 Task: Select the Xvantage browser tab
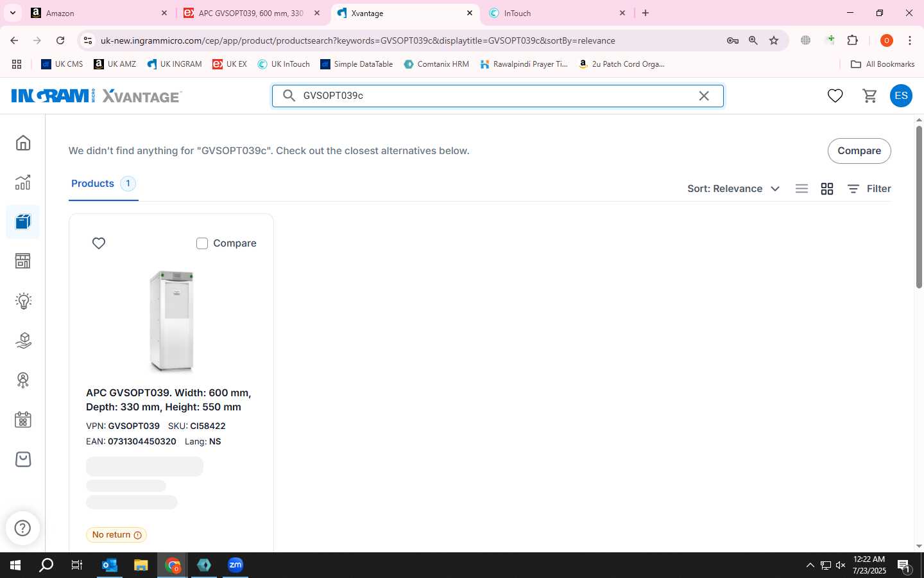[x=404, y=13]
